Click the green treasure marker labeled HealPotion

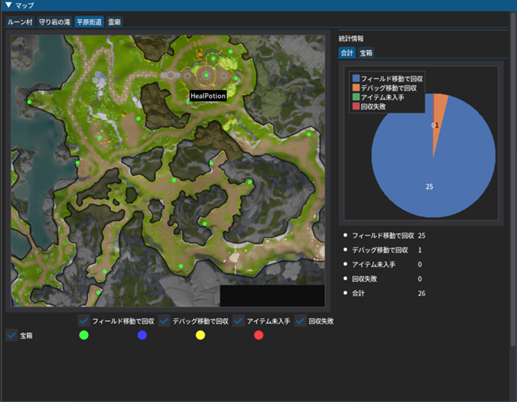tap(189, 102)
